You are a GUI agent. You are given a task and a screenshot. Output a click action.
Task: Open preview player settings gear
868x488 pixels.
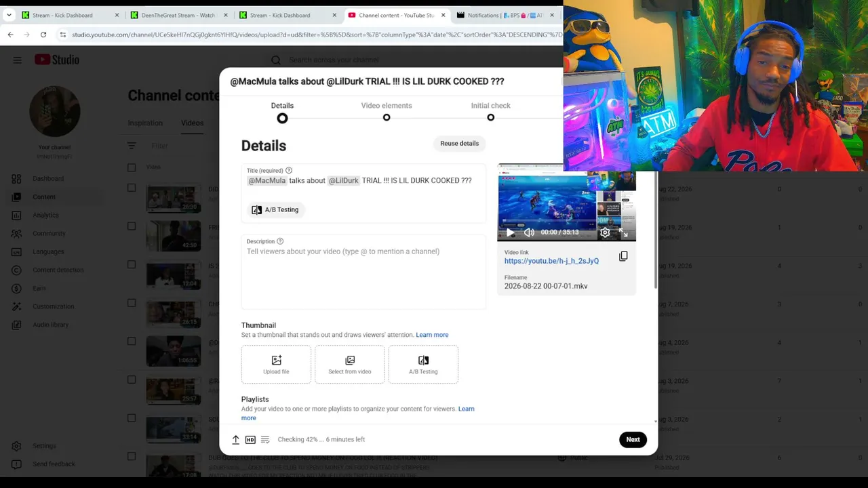click(x=605, y=232)
